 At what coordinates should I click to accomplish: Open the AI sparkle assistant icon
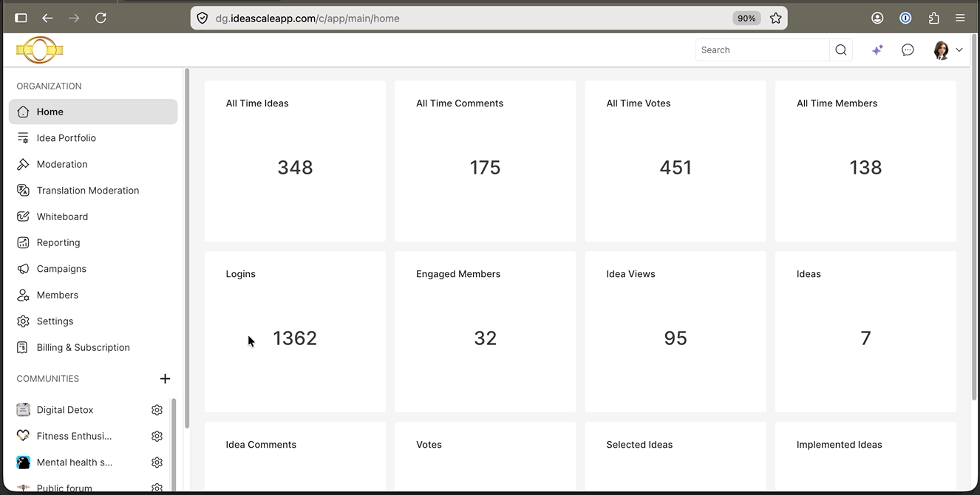[877, 50]
